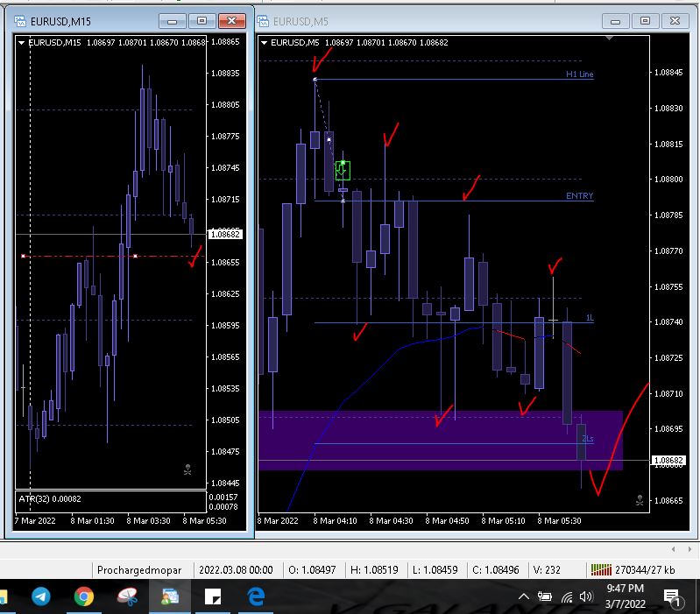
Task: Expand the EURUSD,M5 chart dropdown triangle
Action: [x=264, y=43]
